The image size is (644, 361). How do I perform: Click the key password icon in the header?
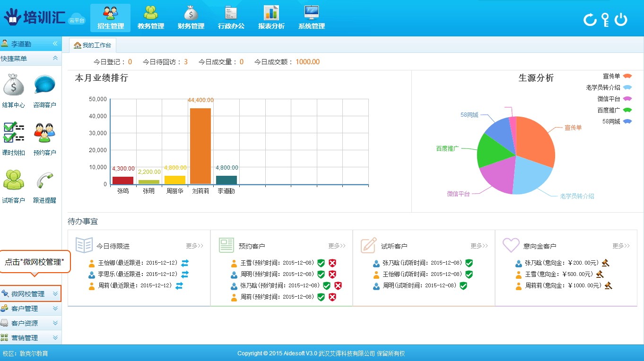tap(605, 19)
